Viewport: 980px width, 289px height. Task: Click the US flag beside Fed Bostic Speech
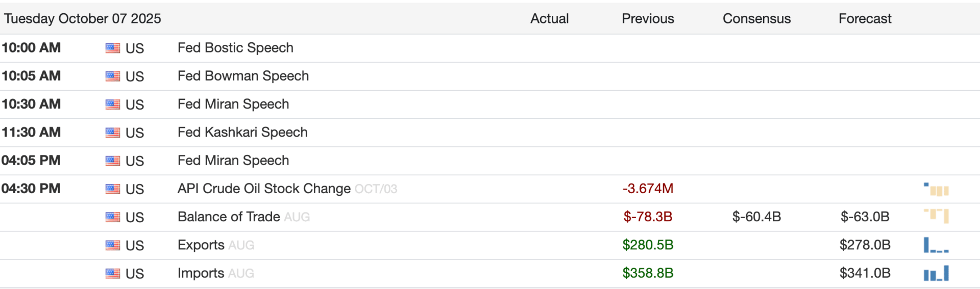(113, 48)
